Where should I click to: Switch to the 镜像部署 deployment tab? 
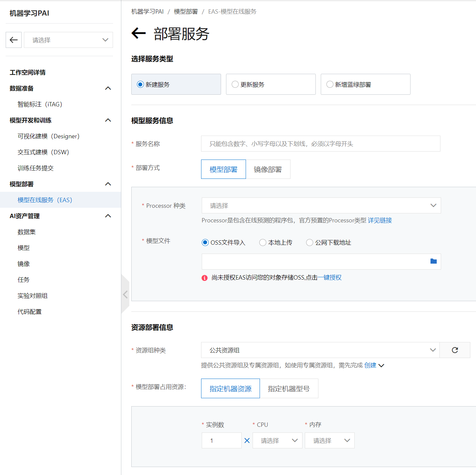[268, 169]
